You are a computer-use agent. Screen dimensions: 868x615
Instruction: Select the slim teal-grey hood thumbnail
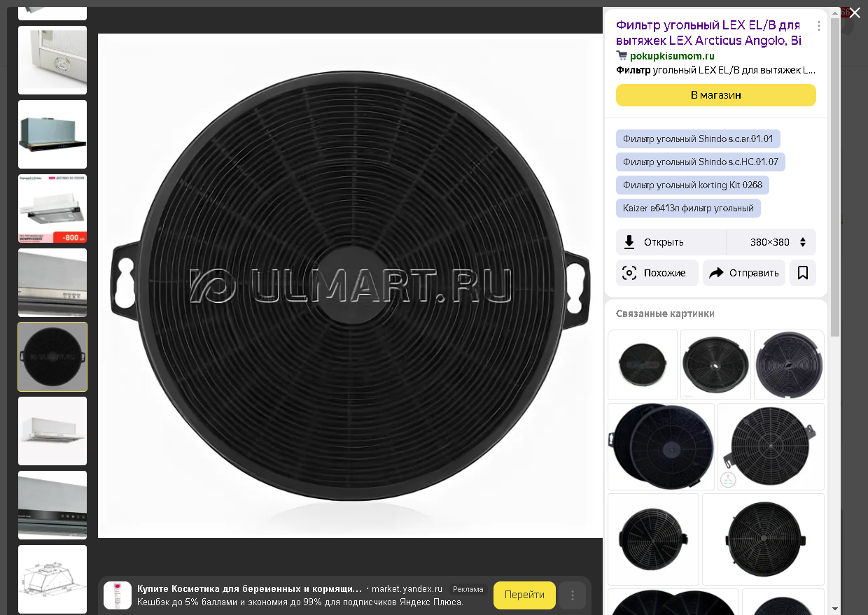tap(52, 134)
